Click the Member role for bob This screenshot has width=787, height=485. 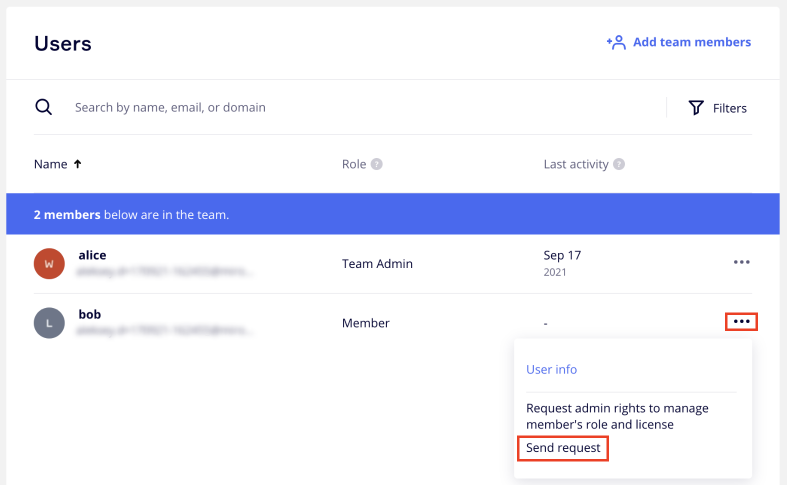[x=365, y=323]
